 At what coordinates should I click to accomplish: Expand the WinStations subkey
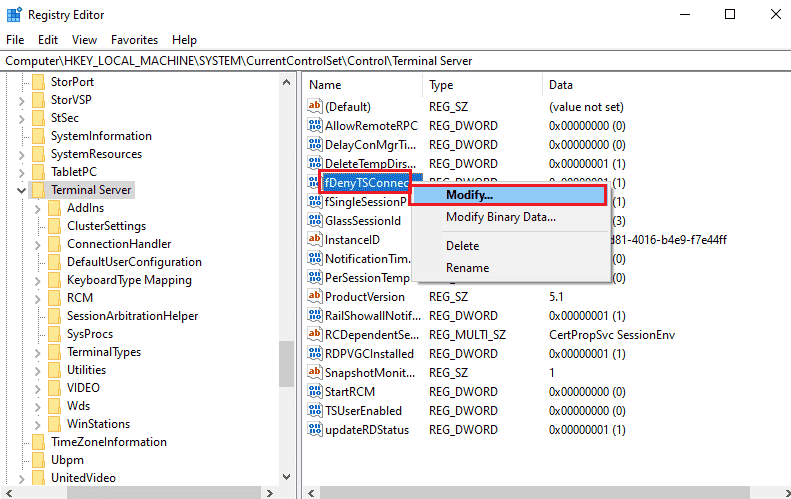coord(38,425)
